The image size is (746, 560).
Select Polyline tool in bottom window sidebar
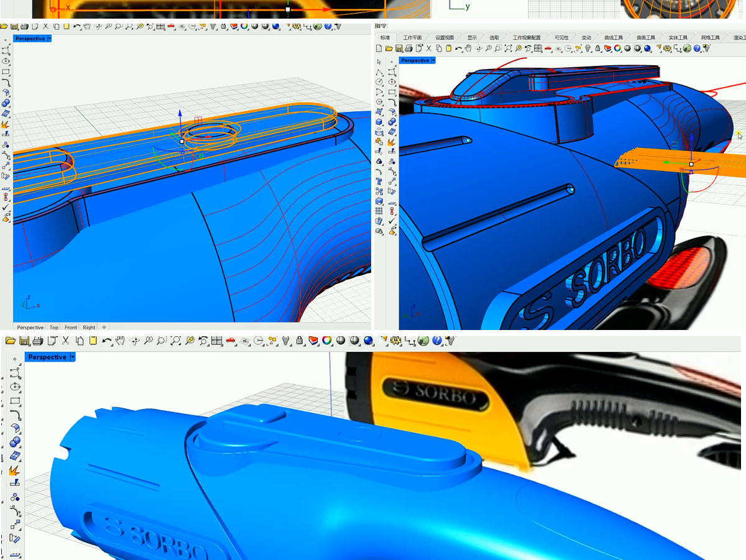pos(15,373)
